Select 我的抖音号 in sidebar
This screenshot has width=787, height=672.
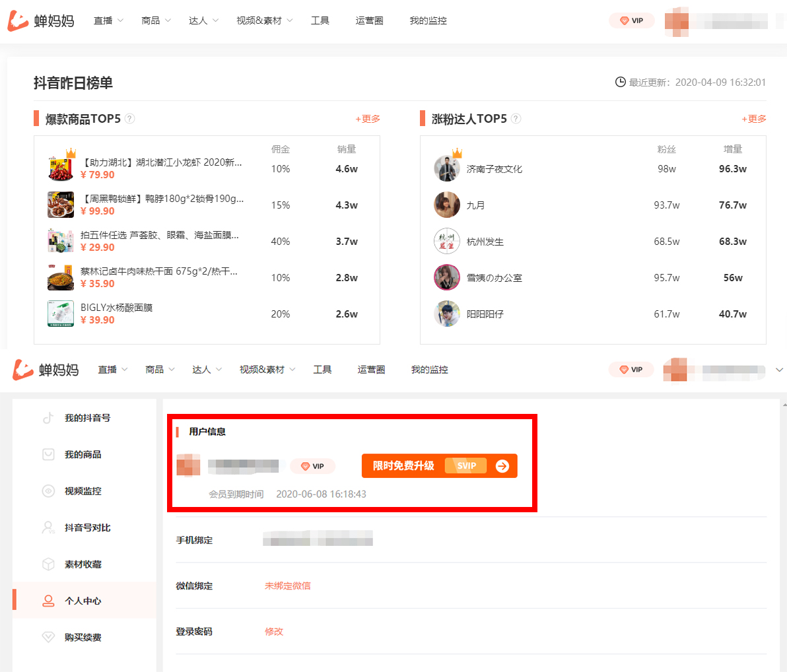87,418
